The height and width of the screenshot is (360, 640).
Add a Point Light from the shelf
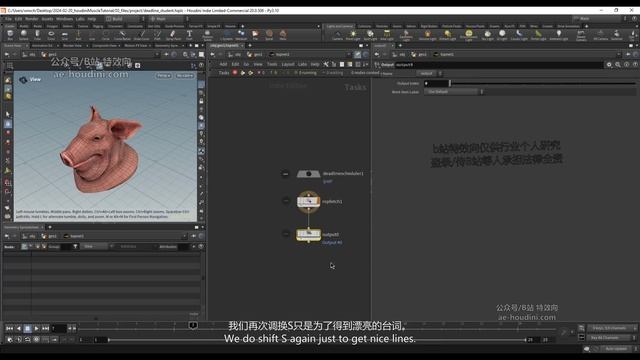tap(353, 35)
